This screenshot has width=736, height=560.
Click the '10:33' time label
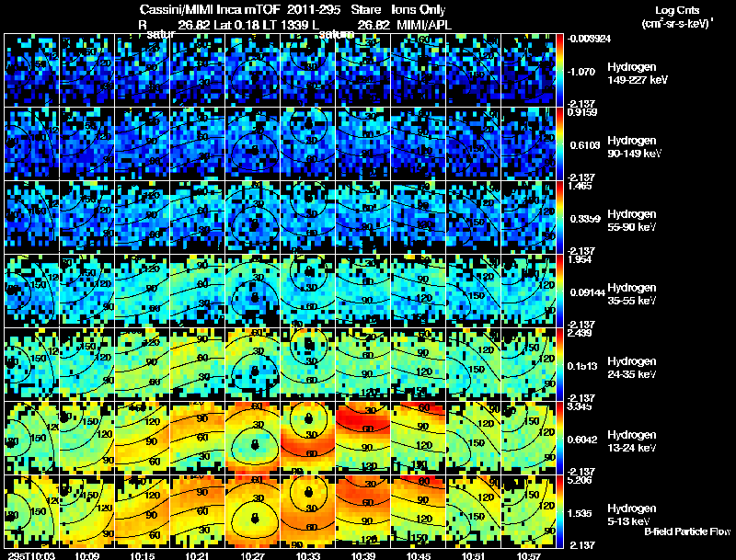coord(308,555)
